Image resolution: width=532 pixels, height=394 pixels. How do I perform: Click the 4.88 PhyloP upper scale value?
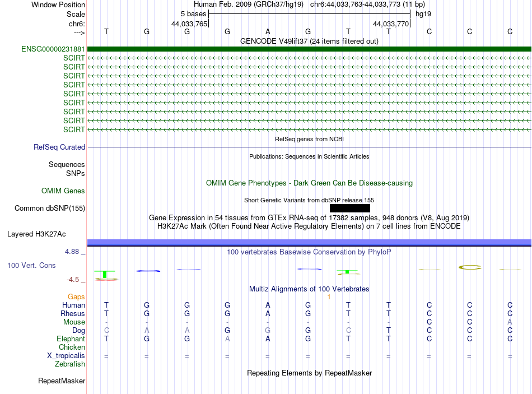point(72,252)
